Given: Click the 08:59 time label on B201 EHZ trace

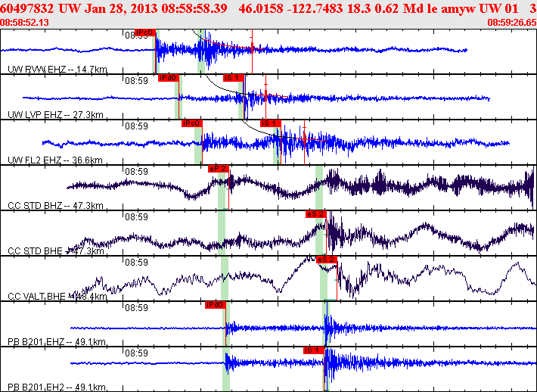Looking at the screenshot, I should click(x=136, y=308).
